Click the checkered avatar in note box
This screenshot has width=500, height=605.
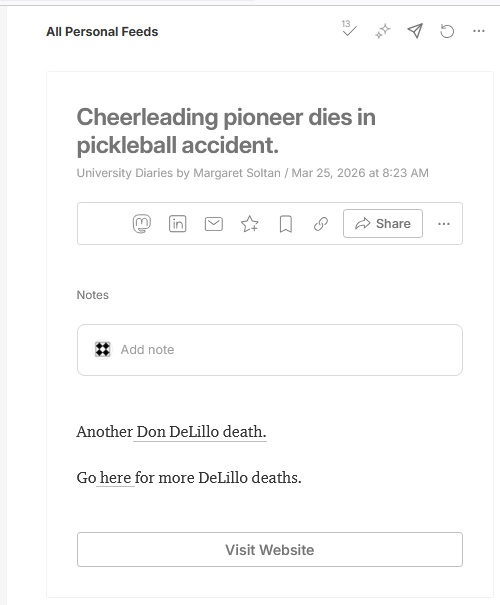point(103,350)
